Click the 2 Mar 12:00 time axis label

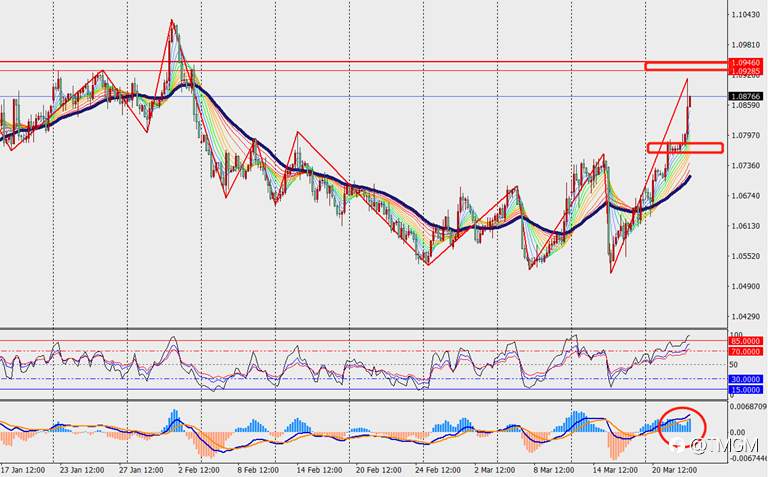pyautogui.click(x=495, y=470)
